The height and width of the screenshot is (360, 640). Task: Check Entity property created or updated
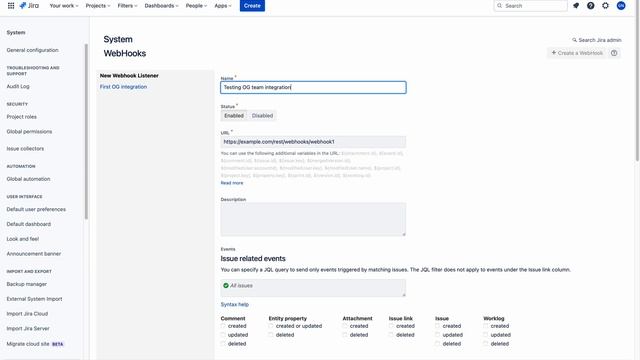271,326
